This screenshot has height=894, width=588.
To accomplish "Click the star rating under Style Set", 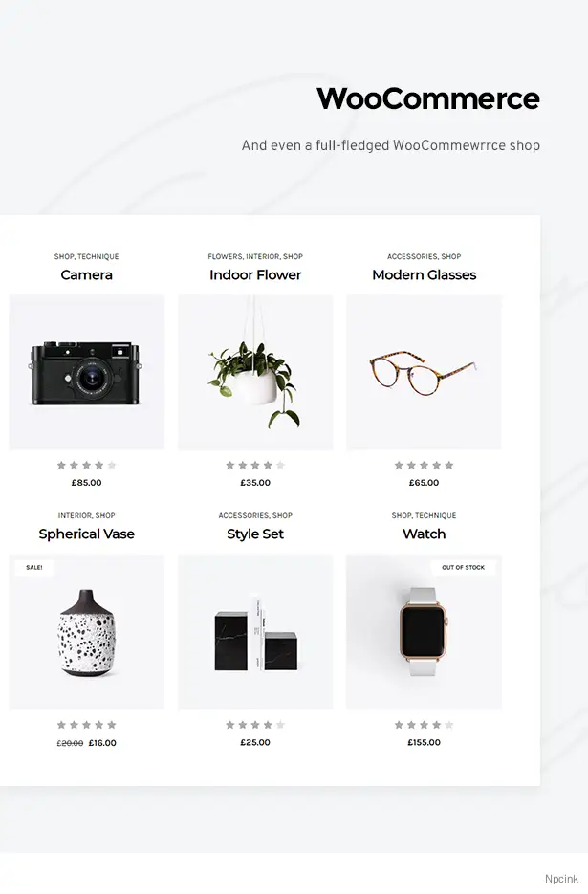I will 255,725.
